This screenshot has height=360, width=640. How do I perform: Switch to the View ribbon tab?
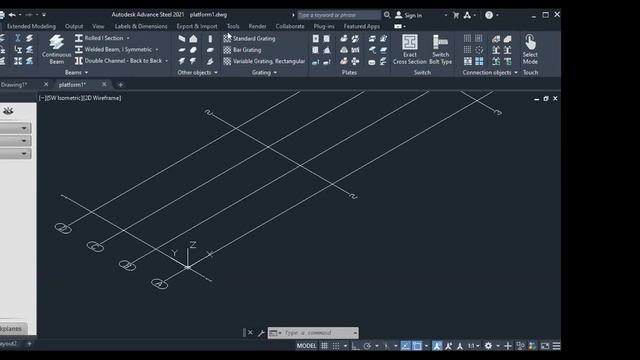(x=98, y=26)
